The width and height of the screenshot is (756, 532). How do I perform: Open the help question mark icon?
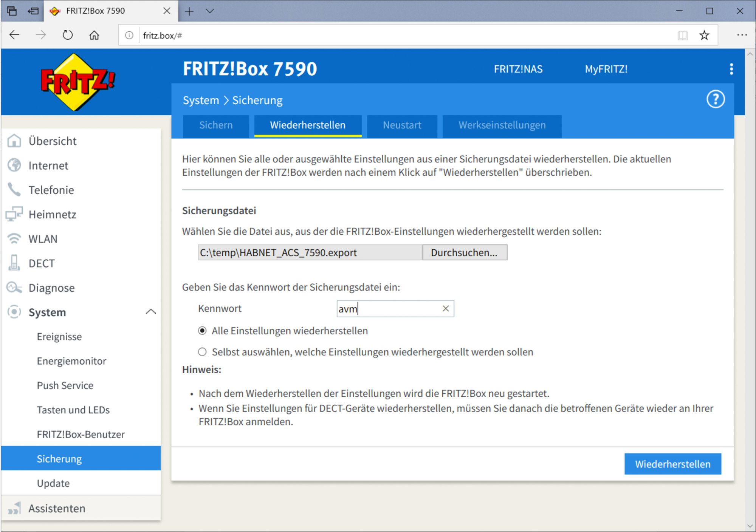715,99
